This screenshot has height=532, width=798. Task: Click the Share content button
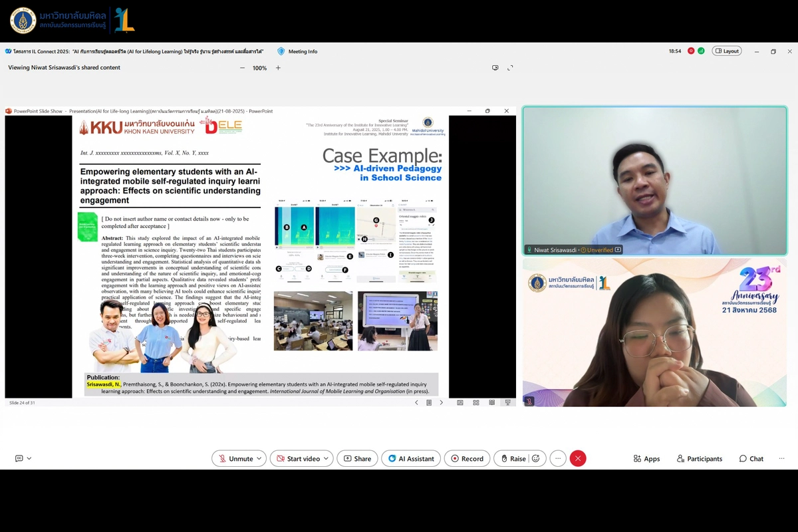point(357,458)
